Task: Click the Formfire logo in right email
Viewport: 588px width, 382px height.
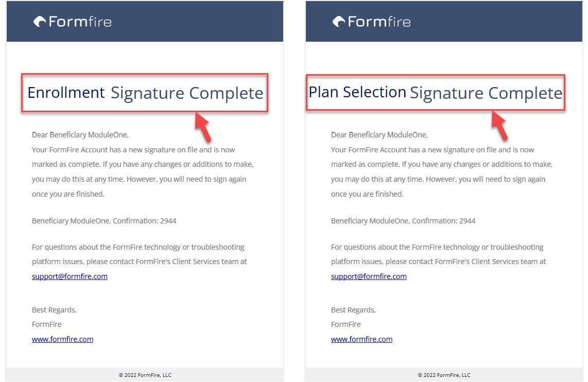Action: click(372, 22)
